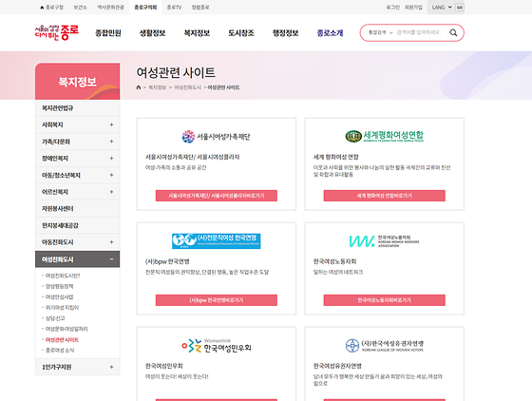Switch to the 청렴종로 top tab
Screen dimensions: 532x401
pyautogui.click(x=200, y=7)
